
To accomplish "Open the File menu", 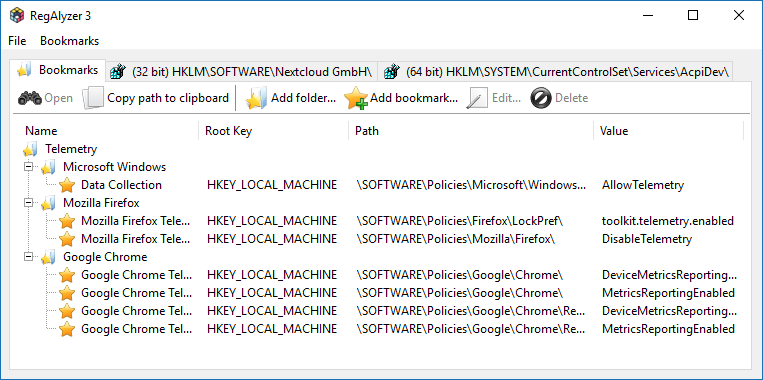I will [x=17, y=41].
